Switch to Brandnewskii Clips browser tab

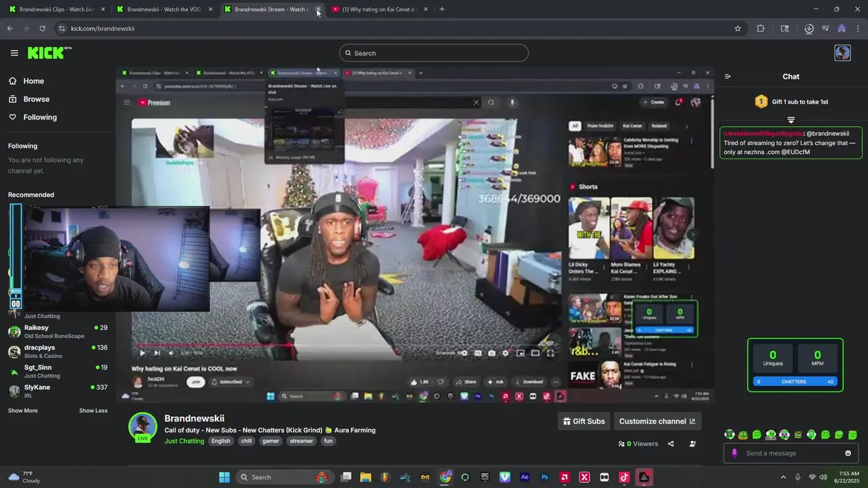(x=57, y=9)
